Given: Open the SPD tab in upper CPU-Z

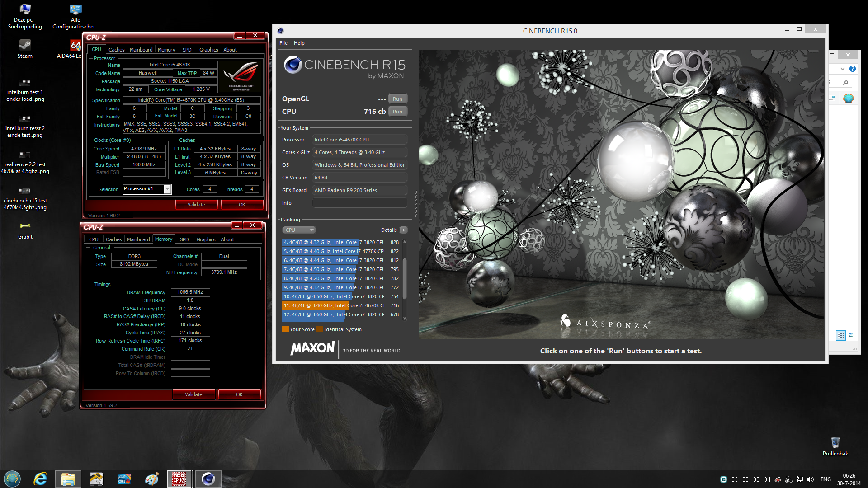Looking at the screenshot, I should [187, 50].
